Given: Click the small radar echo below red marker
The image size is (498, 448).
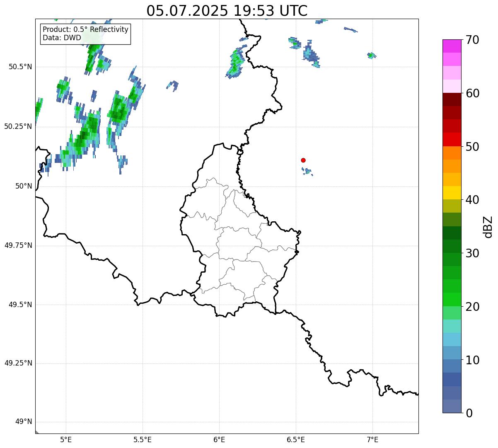Looking at the screenshot, I should [x=307, y=171].
